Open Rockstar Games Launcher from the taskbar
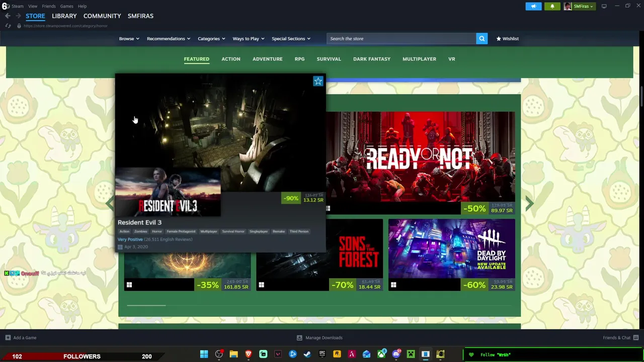The image size is (644, 362). coord(337,354)
